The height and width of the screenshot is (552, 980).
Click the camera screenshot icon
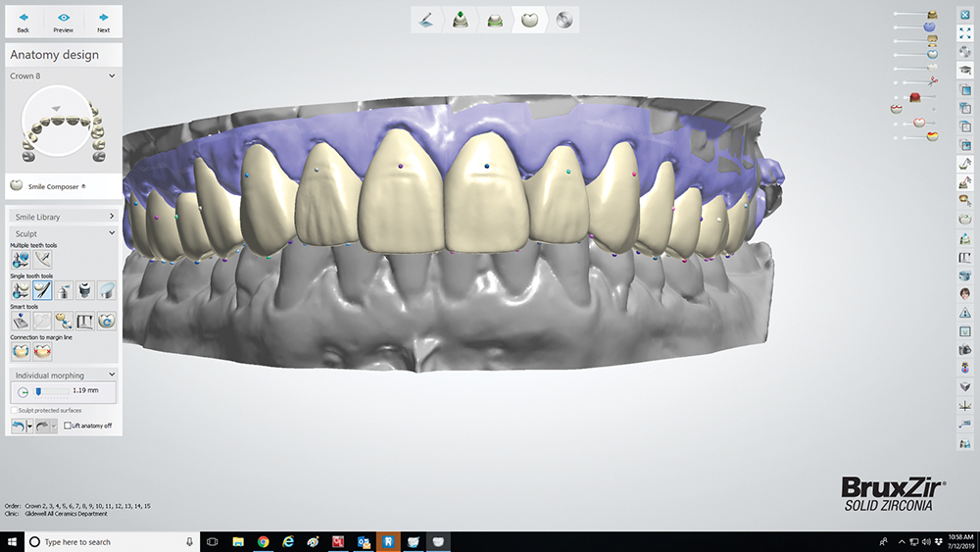tap(965, 349)
